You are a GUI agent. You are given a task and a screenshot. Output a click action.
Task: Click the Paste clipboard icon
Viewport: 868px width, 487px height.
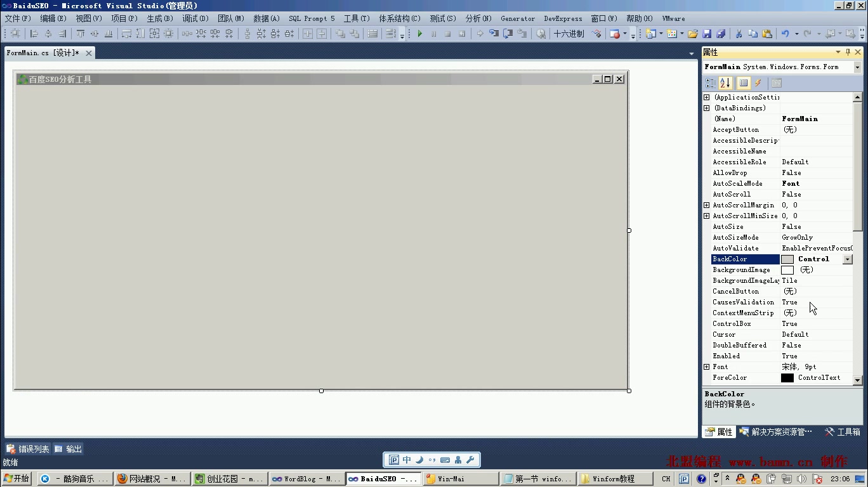pyautogui.click(x=766, y=34)
